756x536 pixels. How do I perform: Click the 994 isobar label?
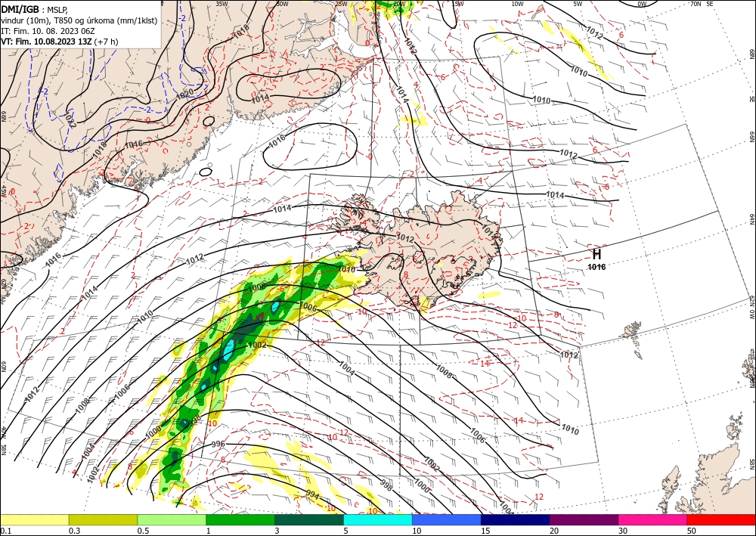[x=312, y=494]
